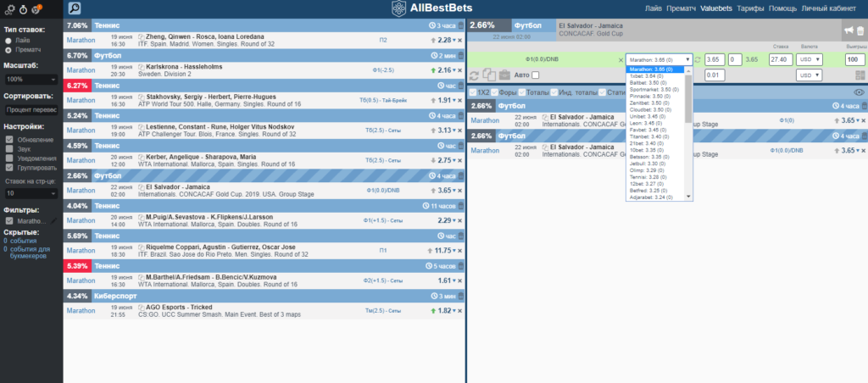Click the megaphone report icon for El Salvador - Jamaica
Viewport: 868px width, 383px height.
pos(849,31)
